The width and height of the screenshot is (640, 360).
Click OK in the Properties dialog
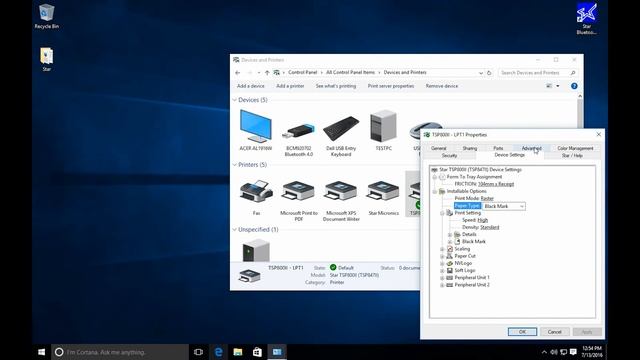pyautogui.click(x=522, y=332)
